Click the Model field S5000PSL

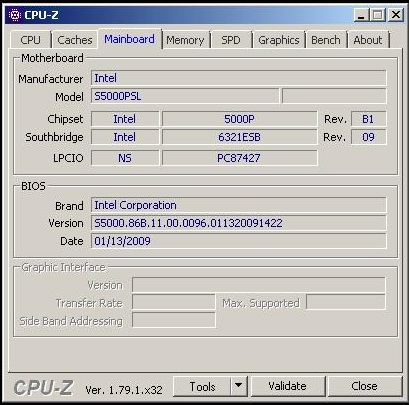(x=185, y=96)
